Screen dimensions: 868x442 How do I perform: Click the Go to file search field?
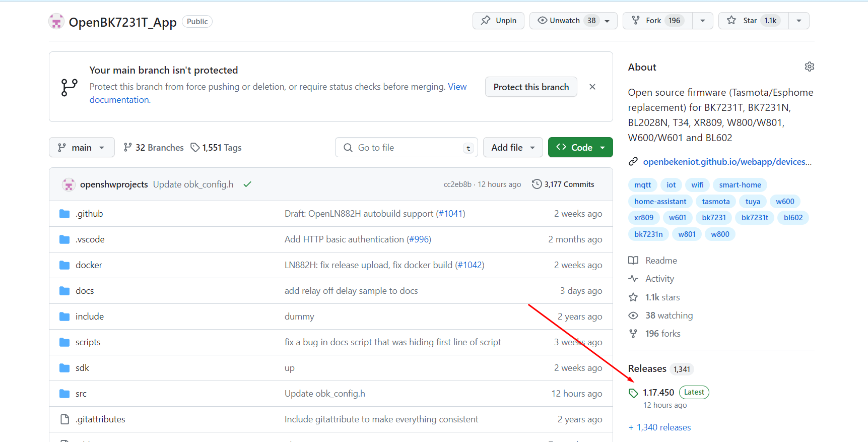(407, 148)
